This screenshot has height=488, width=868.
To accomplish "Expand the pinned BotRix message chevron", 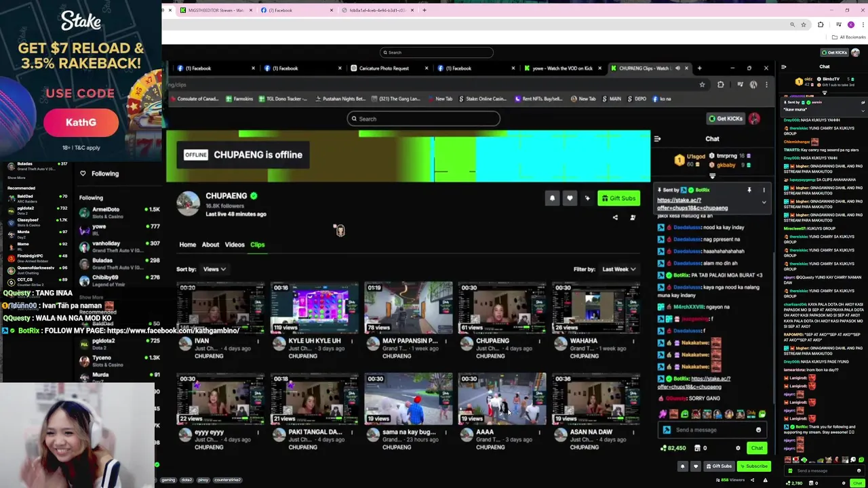I will 764,202.
